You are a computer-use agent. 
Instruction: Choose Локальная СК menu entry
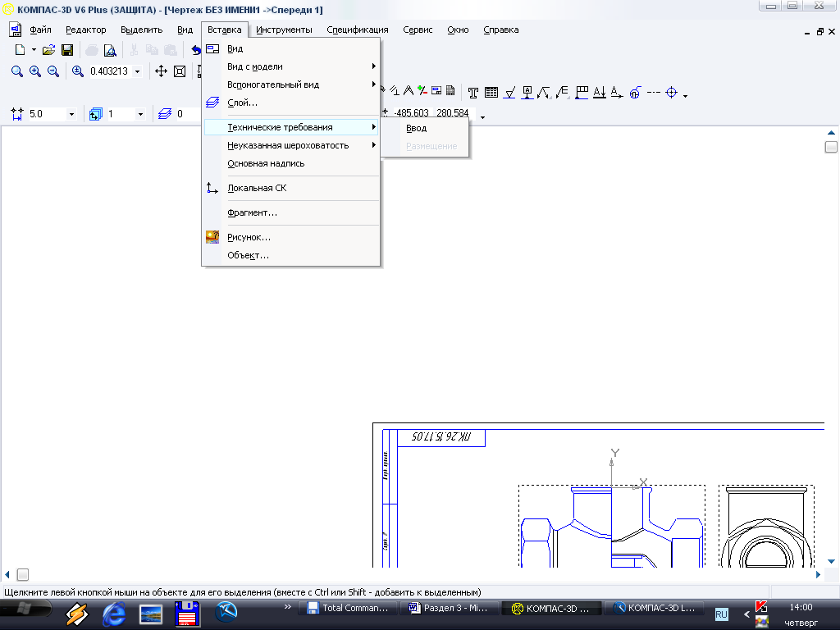[291, 188]
